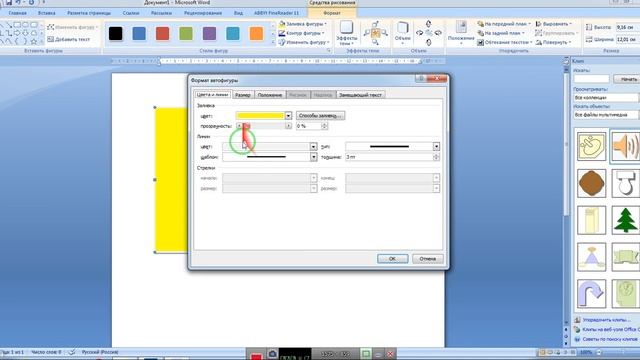The width and height of the screenshot is (640, 360).
Task: Open the ABBYY FineReader 11 tab
Action: [x=276, y=13]
